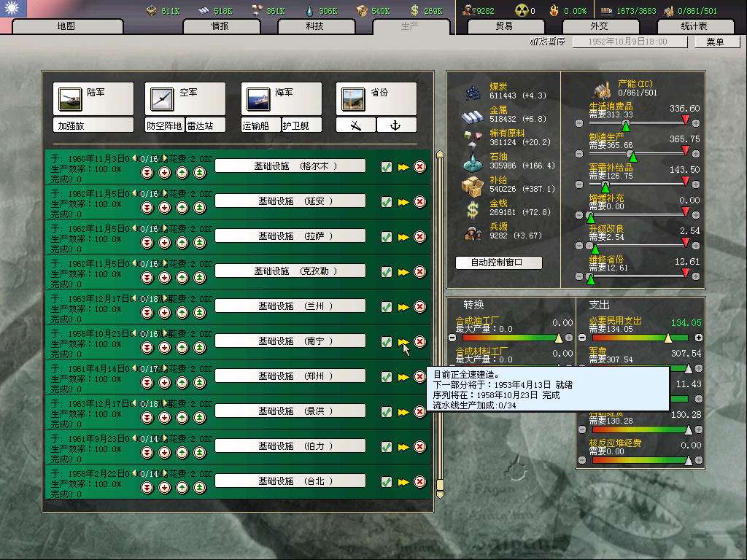Click the naval base anchor icon
This screenshot has height=560, width=747.
click(x=396, y=125)
